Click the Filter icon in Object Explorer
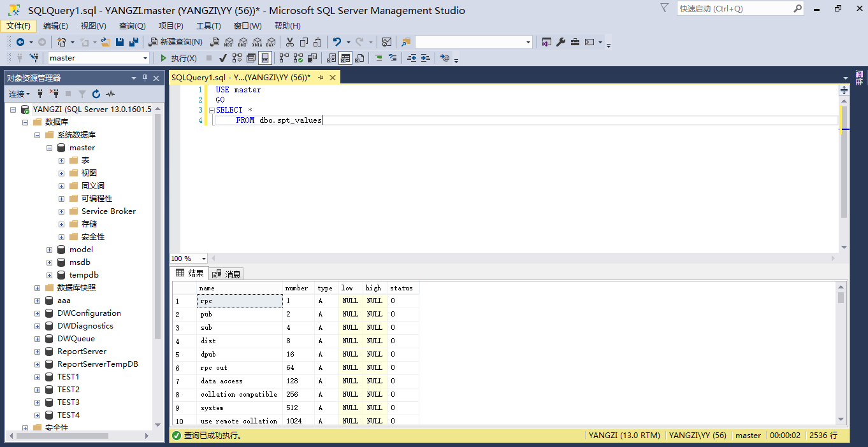Image resolution: width=868 pixels, height=447 pixels. pos(83,93)
